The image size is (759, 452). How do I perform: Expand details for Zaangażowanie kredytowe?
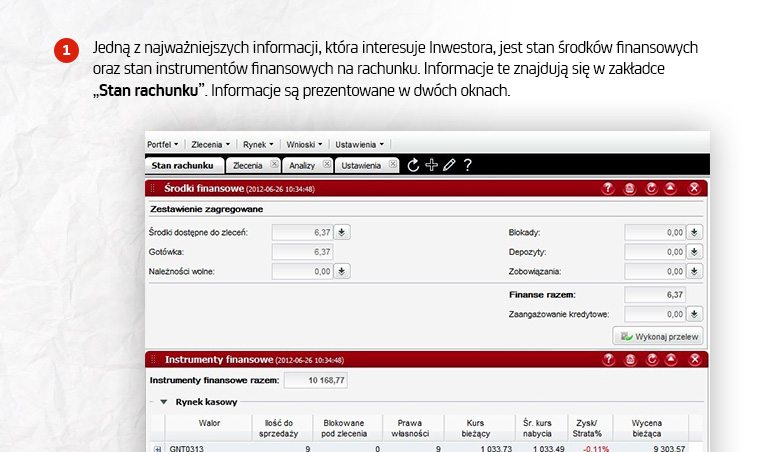point(694,314)
